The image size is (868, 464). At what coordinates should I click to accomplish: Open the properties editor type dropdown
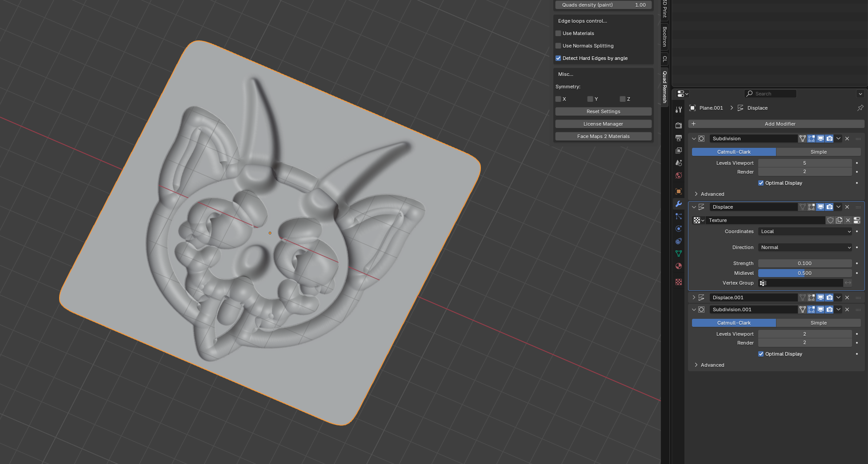pyautogui.click(x=682, y=94)
